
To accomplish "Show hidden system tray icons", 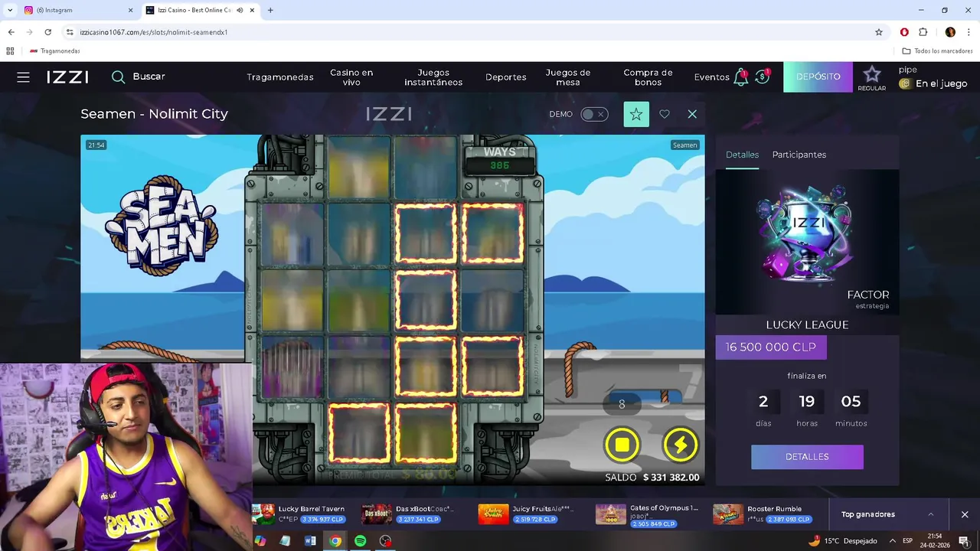I will pyautogui.click(x=893, y=541).
